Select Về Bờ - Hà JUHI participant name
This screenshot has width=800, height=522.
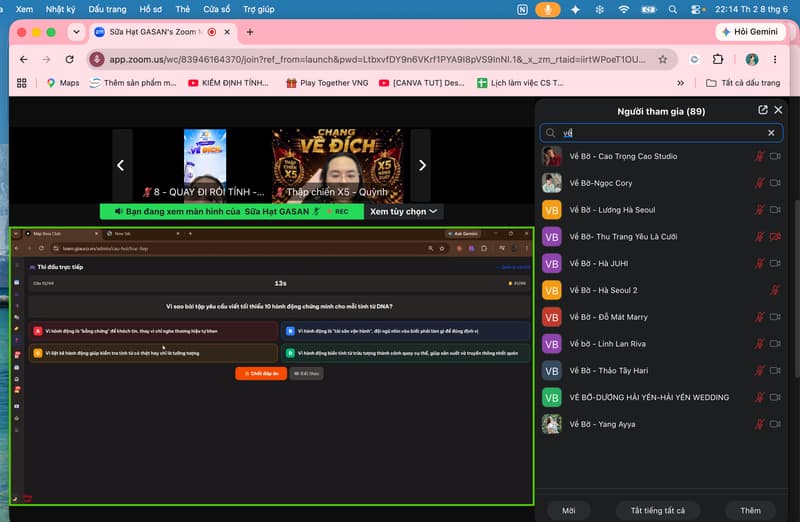point(598,263)
